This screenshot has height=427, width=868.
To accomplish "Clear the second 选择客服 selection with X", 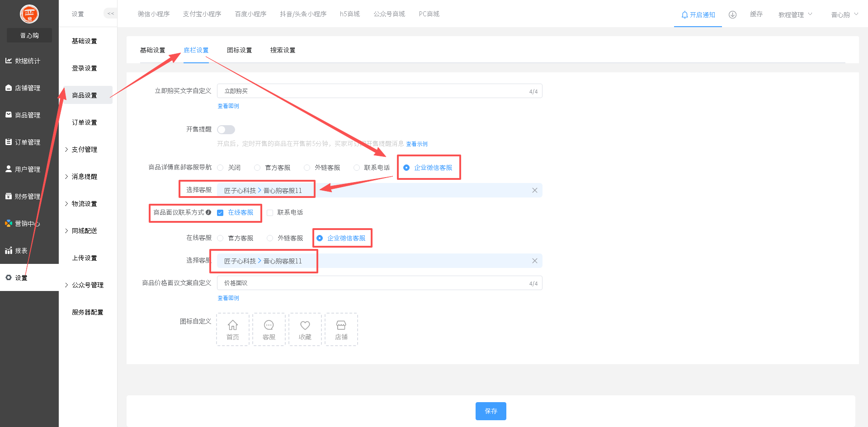I will (x=535, y=261).
